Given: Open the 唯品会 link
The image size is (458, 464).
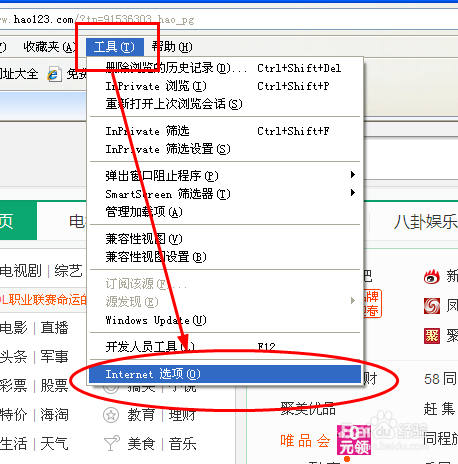Looking at the screenshot, I should (305, 441).
